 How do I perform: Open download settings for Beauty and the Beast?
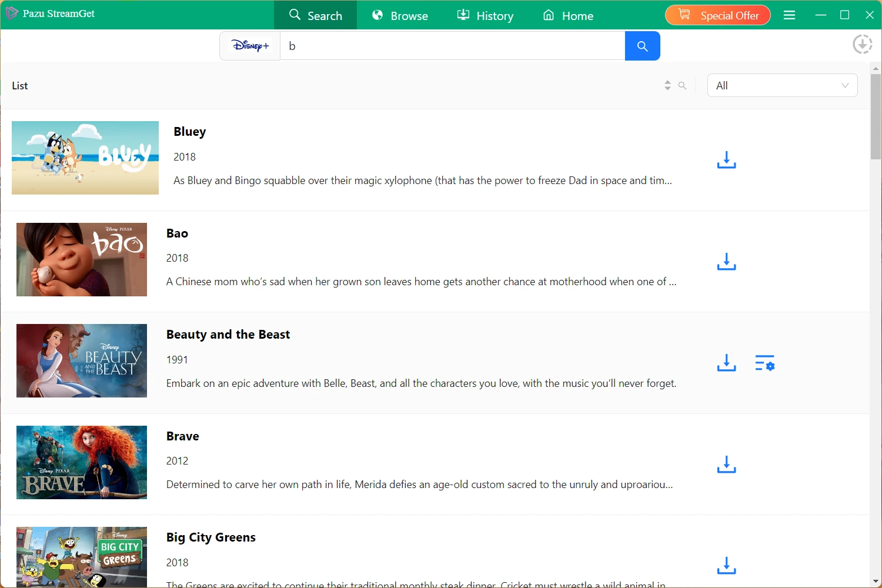pyautogui.click(x=764, y=363)
